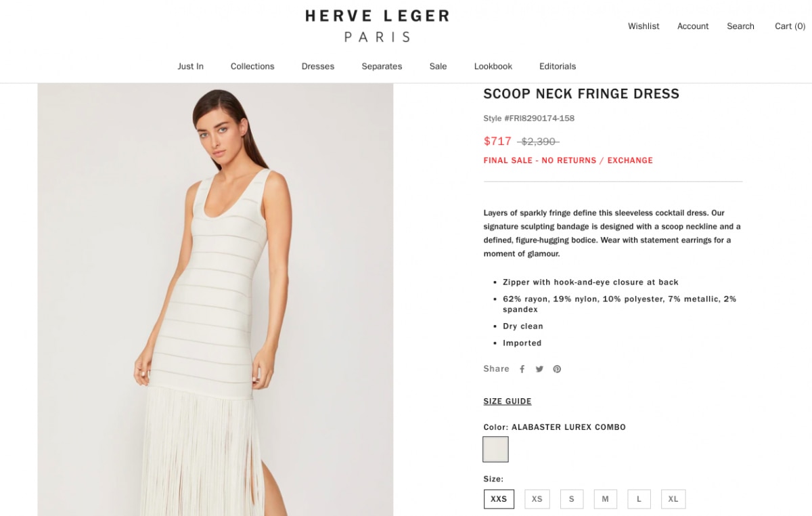Open the Dresses menu
Screen dimensions: 812x516
click(318, 66)
